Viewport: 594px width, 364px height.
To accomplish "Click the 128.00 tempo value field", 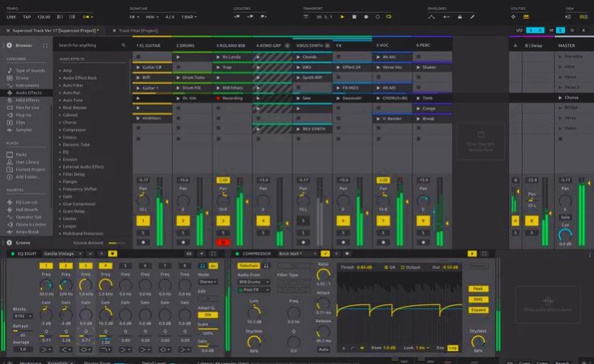I will [44, 17].
